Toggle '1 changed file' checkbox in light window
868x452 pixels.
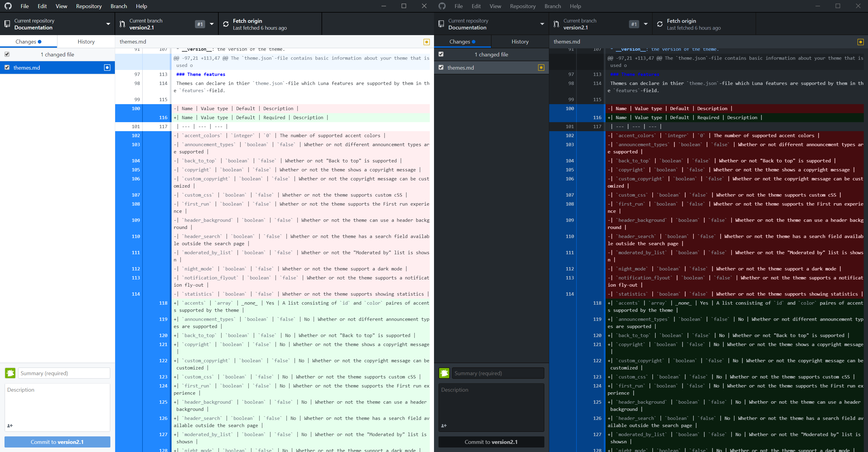tap(7, 54)
